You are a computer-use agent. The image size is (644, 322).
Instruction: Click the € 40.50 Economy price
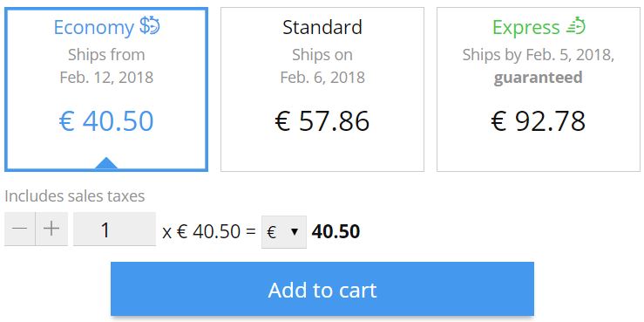[106, 121]
